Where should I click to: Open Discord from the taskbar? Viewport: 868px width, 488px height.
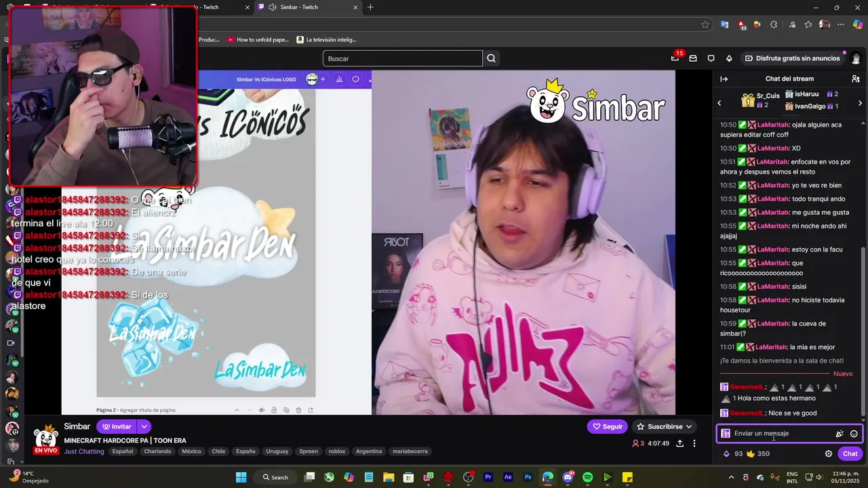568,477
